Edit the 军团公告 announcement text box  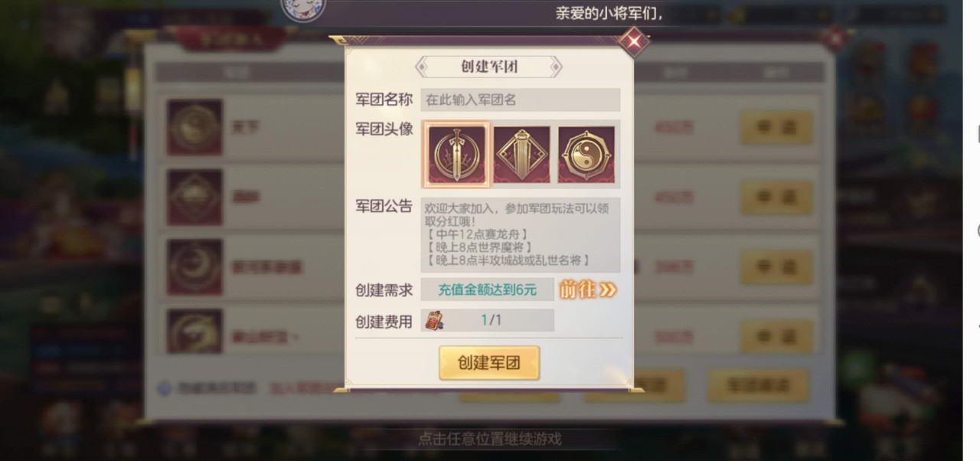pos(521,235)
